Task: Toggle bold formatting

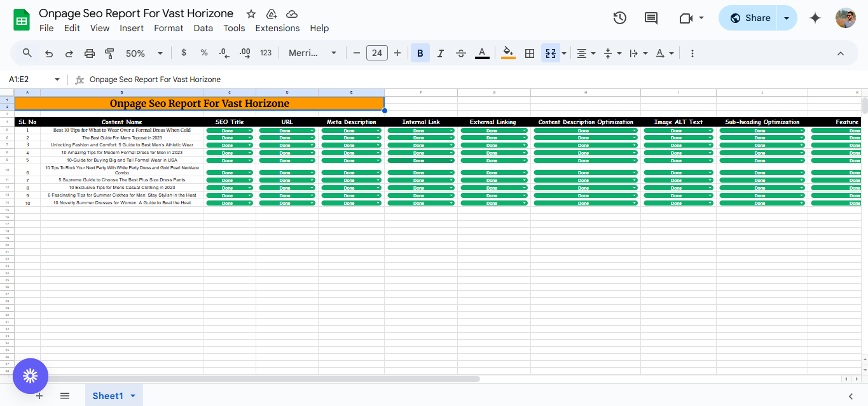Action: pyautogui.click(x=420, y=53)
